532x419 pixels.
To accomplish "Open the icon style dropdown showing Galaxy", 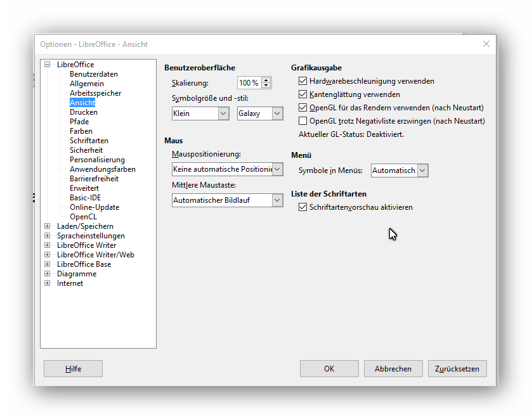I will 260,113.
